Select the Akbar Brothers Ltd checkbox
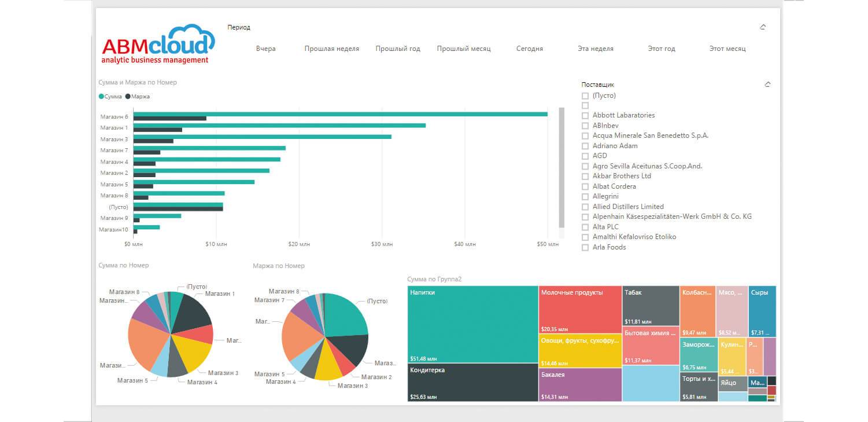The width and height of the screenshot is (868, 422). [x=585, y=177]
